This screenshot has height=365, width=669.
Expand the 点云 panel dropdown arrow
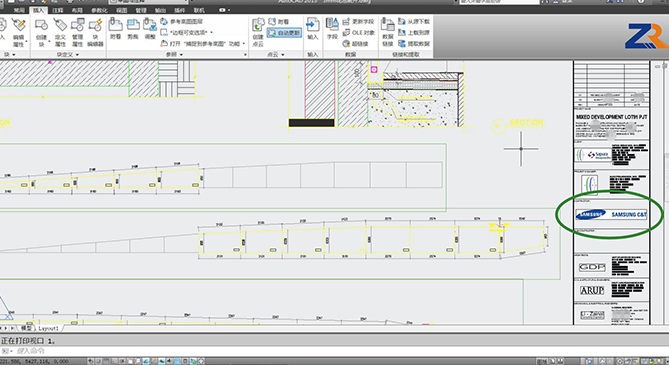click(283, 55)
